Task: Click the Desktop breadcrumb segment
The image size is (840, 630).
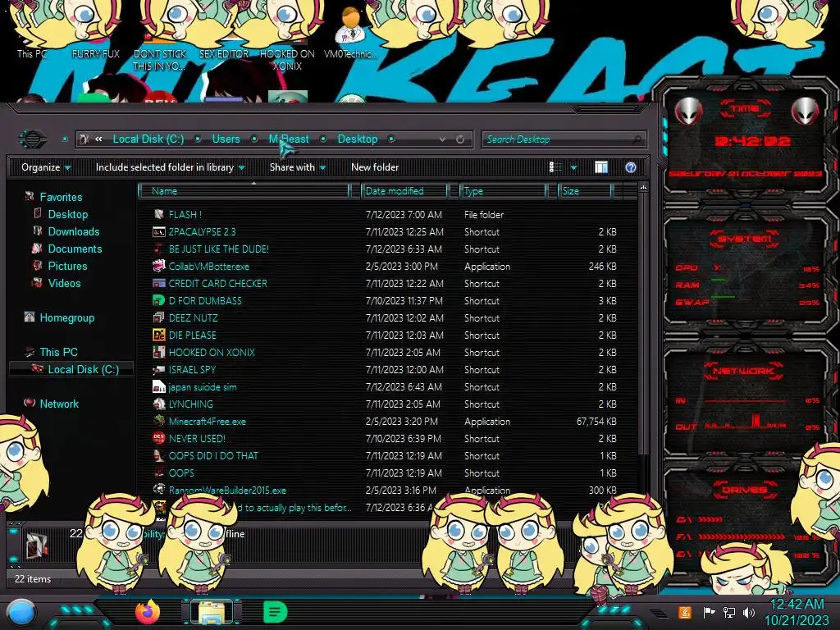Action: pyautogui.click(x=358, y=139)
